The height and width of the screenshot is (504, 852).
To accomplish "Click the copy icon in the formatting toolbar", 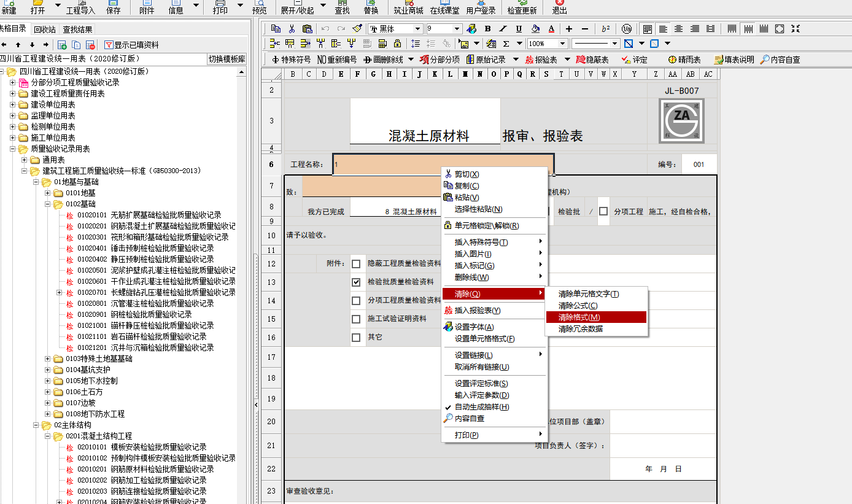I will (276, 29).
